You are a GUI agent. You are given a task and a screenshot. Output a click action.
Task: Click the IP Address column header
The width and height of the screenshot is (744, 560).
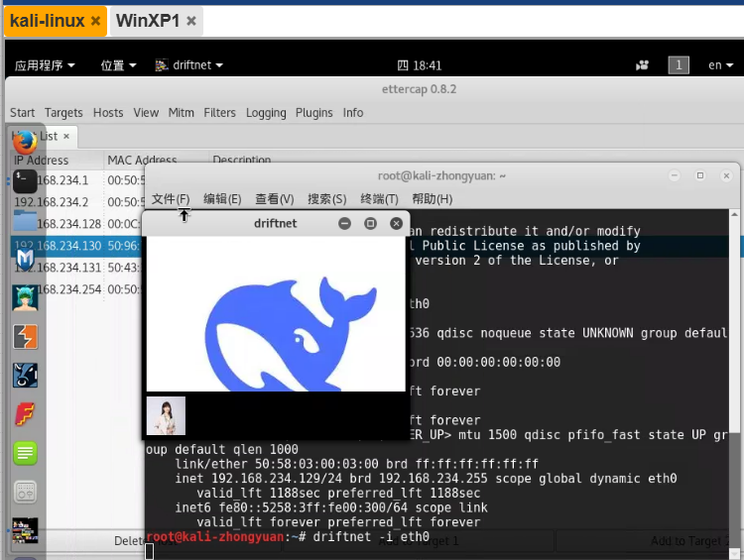(x=57, y=160)
